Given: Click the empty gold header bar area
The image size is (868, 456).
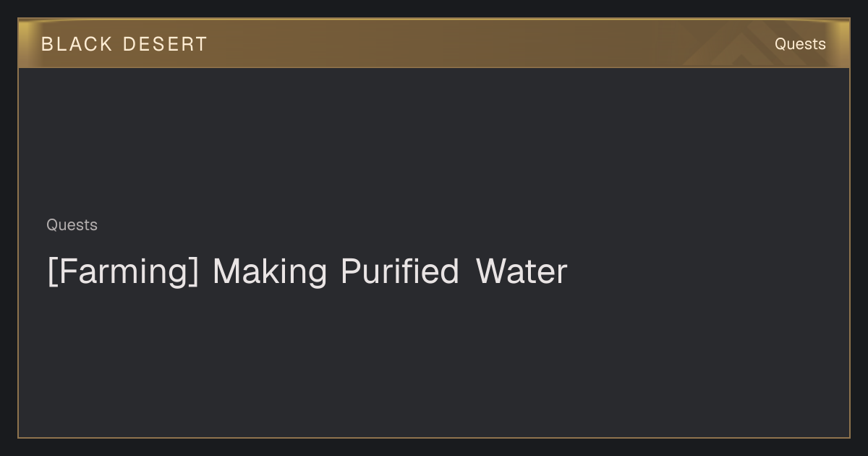Looking at the screenshot, I should (x=470, y=43).
